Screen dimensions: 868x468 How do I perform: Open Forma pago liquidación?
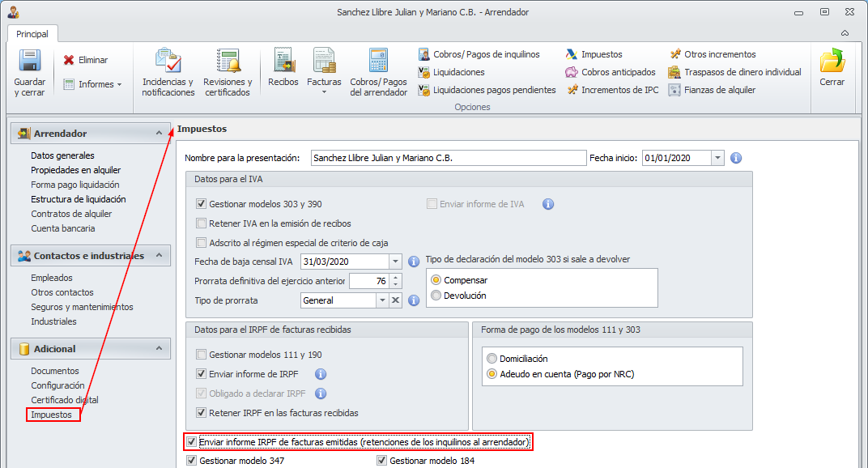[75, 185]
